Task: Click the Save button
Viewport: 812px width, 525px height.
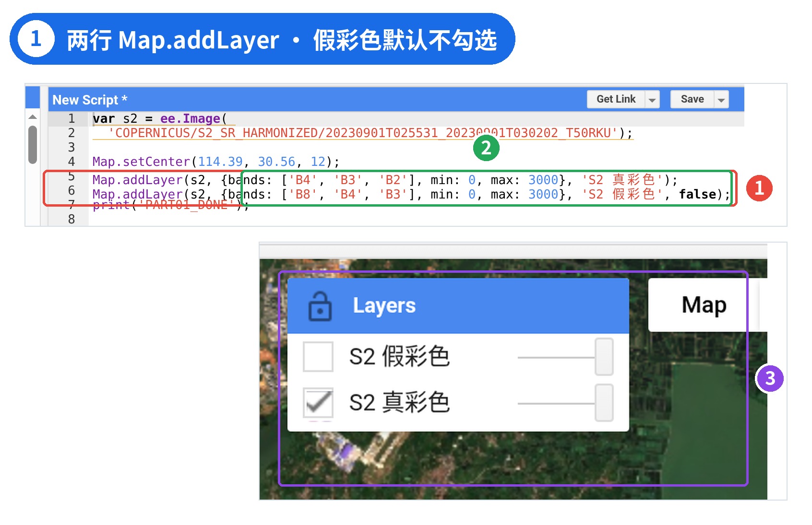Action: click(693, 99)
